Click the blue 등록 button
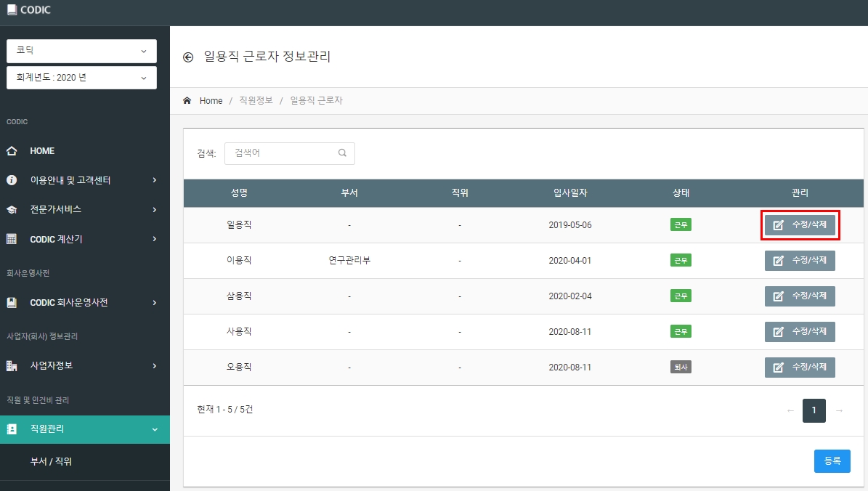Image resolution: width=868 pixels, height=491 pixels. [x=832, y=461]
